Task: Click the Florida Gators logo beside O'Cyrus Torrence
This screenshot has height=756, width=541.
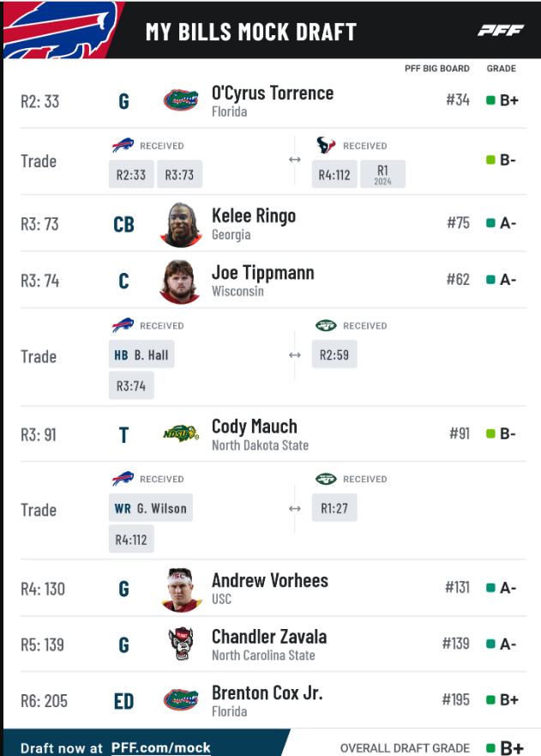Action: coord(181,100)
